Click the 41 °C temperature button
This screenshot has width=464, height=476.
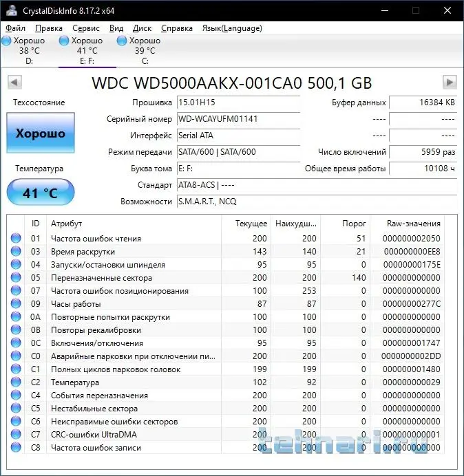click(40, 193)
